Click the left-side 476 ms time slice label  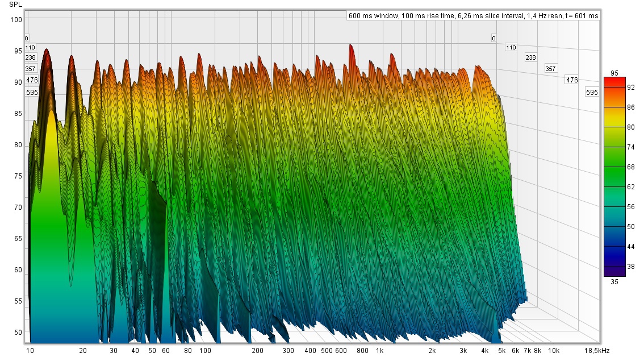[x=32, y=80]
